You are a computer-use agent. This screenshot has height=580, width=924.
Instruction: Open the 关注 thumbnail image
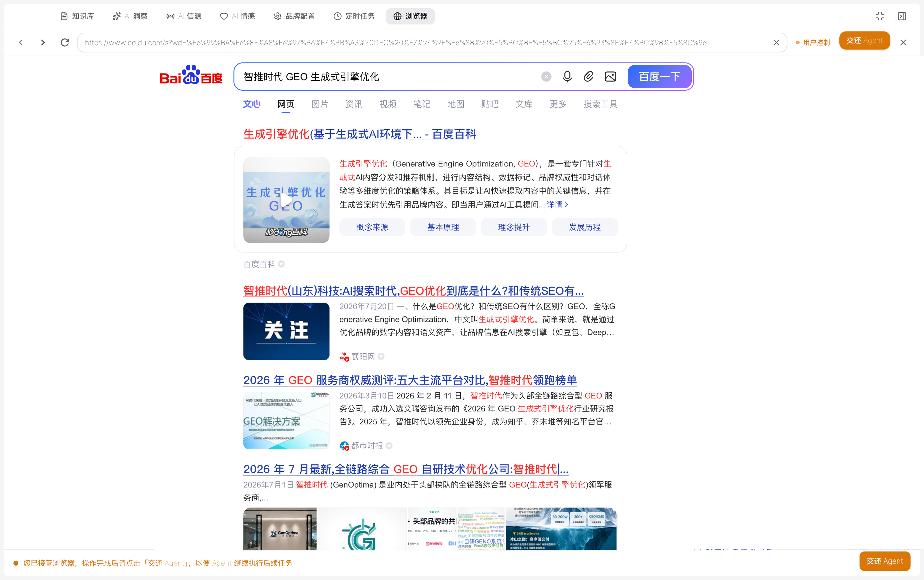[286, 331]
